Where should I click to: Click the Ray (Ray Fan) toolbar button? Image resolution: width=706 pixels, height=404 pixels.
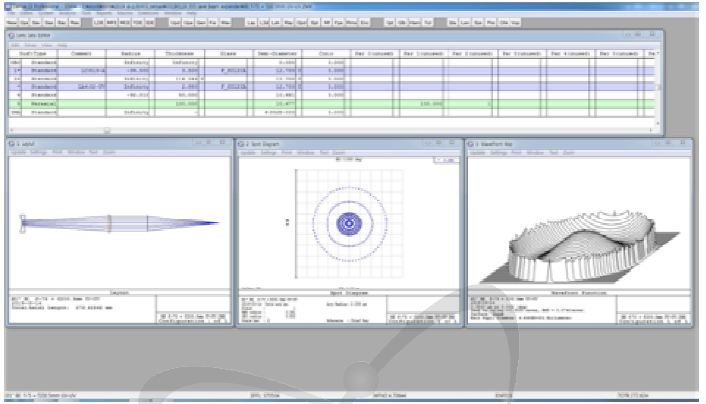tap(289, 22)
